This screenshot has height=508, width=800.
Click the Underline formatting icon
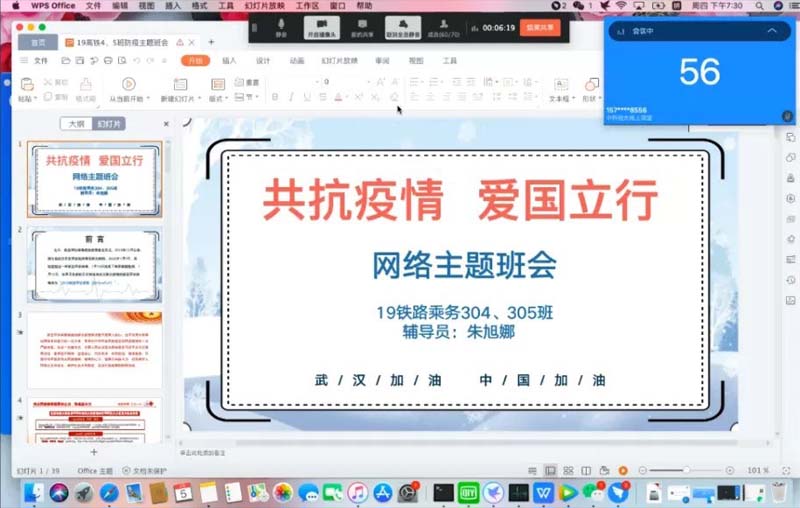[306, 98]
